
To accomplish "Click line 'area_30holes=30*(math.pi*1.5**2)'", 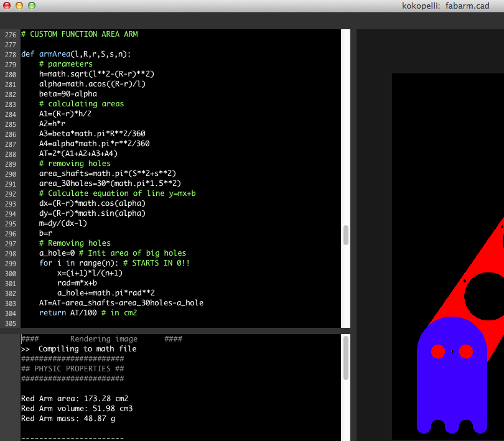I will click(x=110, y=183).
